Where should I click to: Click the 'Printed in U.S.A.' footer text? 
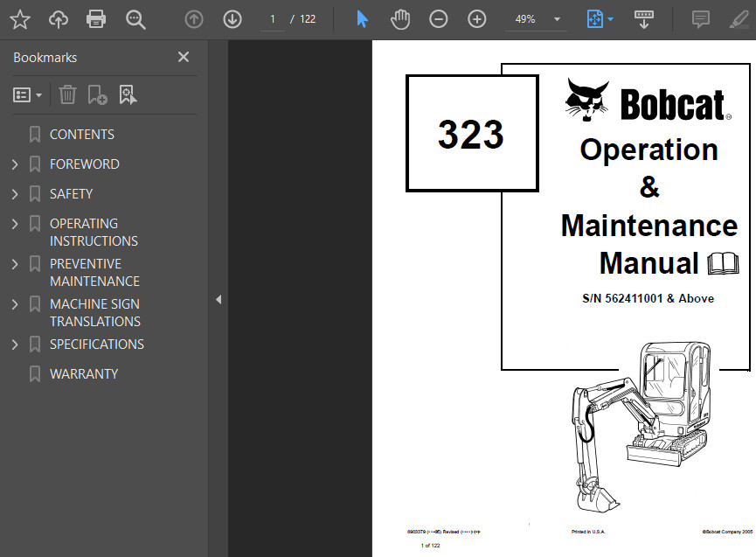pos(588,532)
